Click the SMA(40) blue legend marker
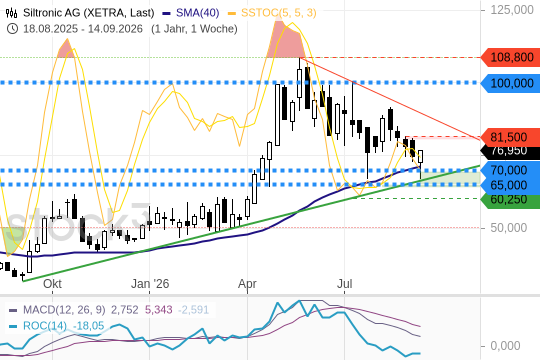 pyautogui.click(x=166, y=13)
